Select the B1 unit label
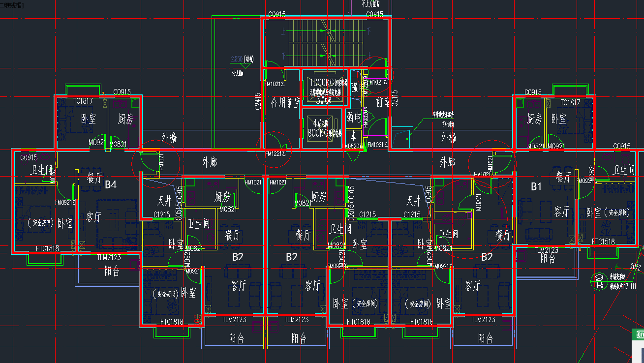Screen dimensions: 644x363 [536, 186]
